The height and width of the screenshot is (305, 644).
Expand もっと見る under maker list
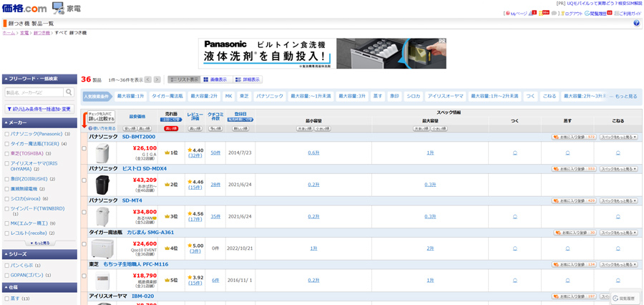(x=40, y=243)
